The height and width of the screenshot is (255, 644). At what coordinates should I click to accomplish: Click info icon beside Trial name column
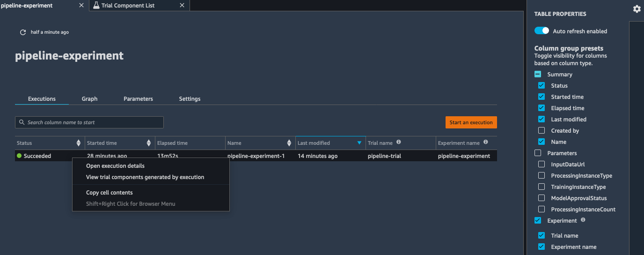(399, 142)
